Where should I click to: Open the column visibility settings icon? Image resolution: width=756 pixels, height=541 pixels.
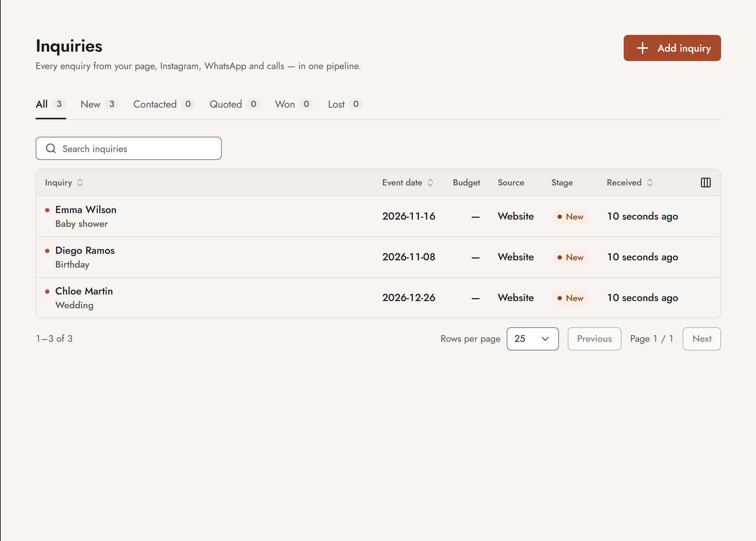(705, 183)
